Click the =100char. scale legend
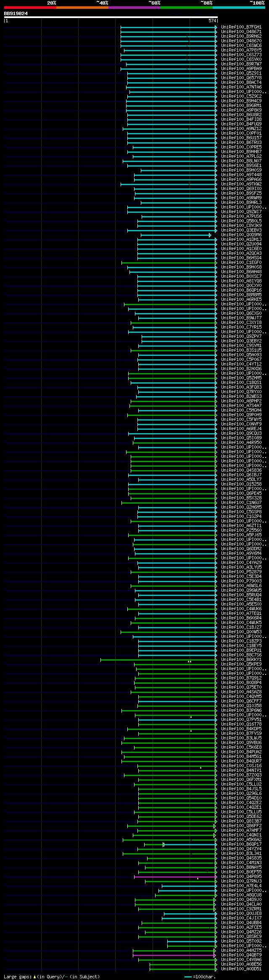This screenshot has height=980, width=269. [x=200, y=977]
